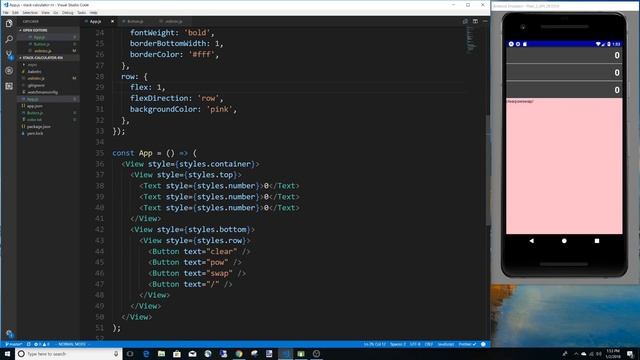
Task: Open the Explorer view in activity bar
Action: [9, 24]
